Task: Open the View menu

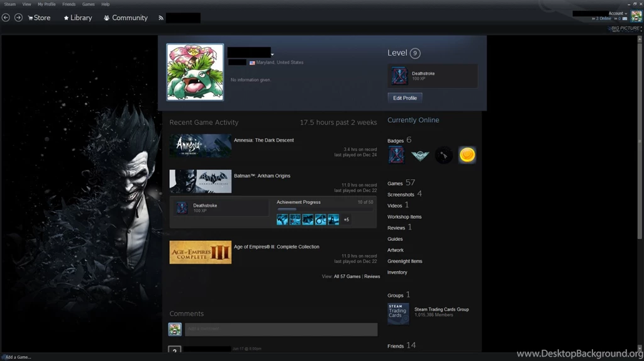Action: point(26,4)
